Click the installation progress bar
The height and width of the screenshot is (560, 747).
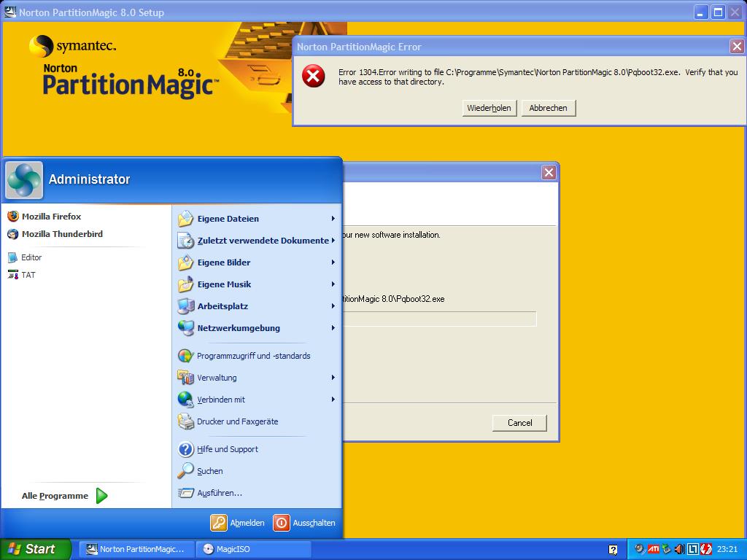click(438, 319)
